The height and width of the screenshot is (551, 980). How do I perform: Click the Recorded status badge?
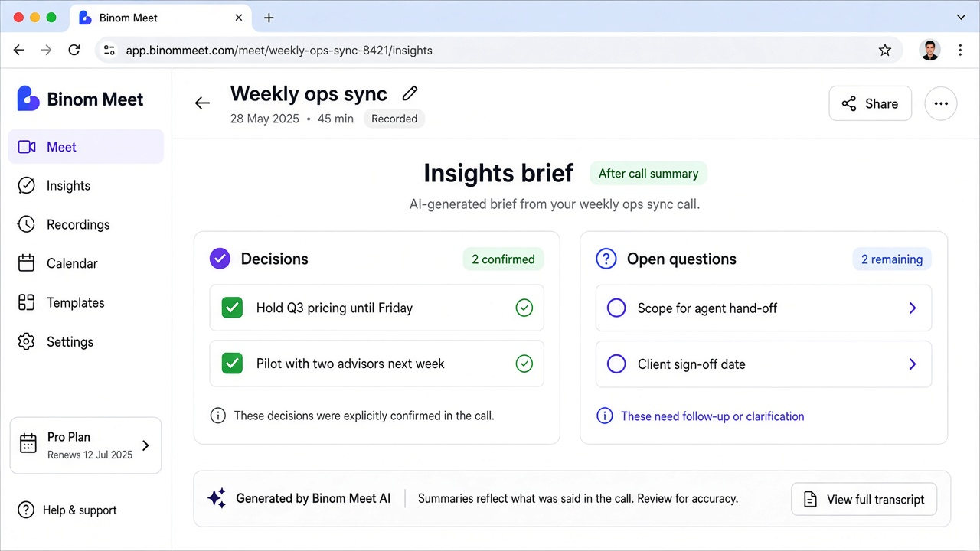coord(394,119)
